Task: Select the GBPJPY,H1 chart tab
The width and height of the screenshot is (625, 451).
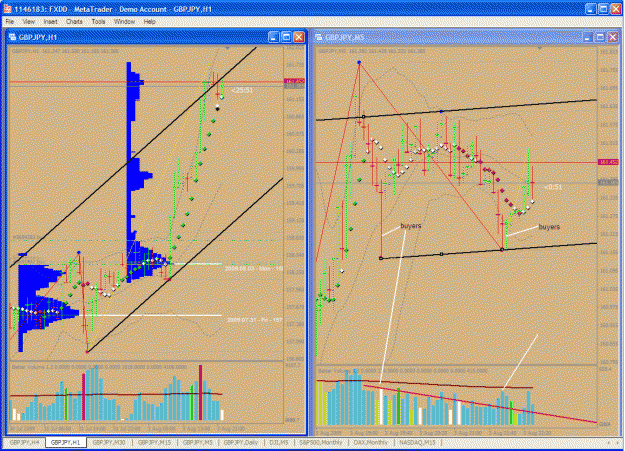Action: tap(66, 442)
